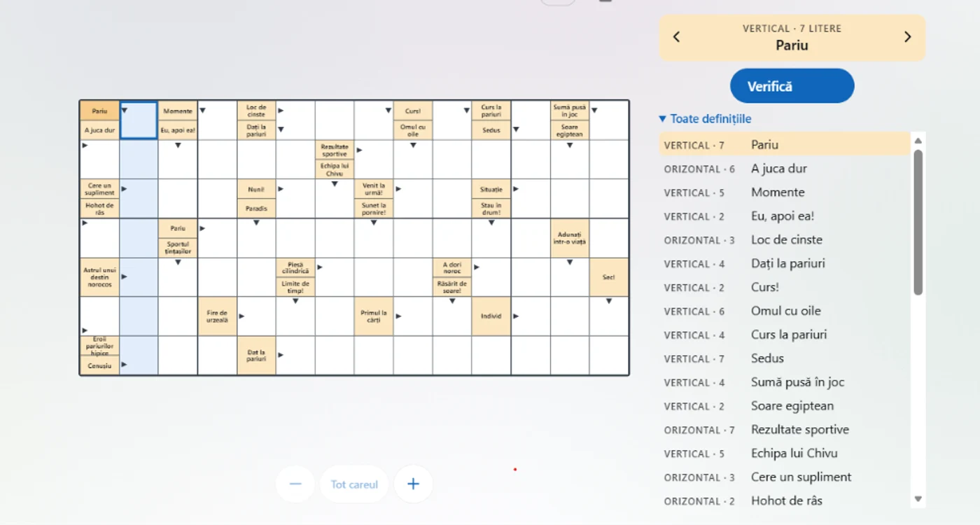Viewport: 980px width, 525px height.
Task: Go to previous clue with left chevron
Action: tap(676, 37)
